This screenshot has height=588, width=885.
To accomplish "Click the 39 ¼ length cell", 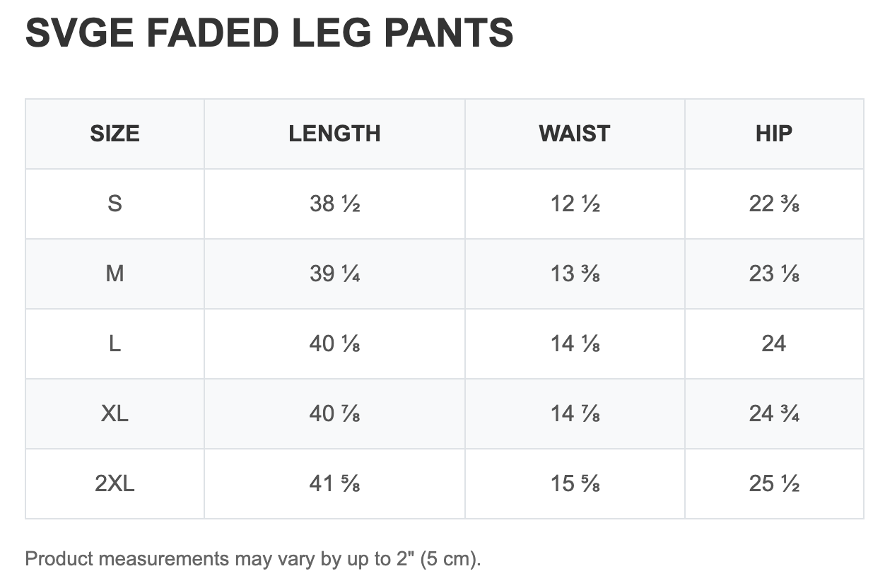I will [334, 274].
